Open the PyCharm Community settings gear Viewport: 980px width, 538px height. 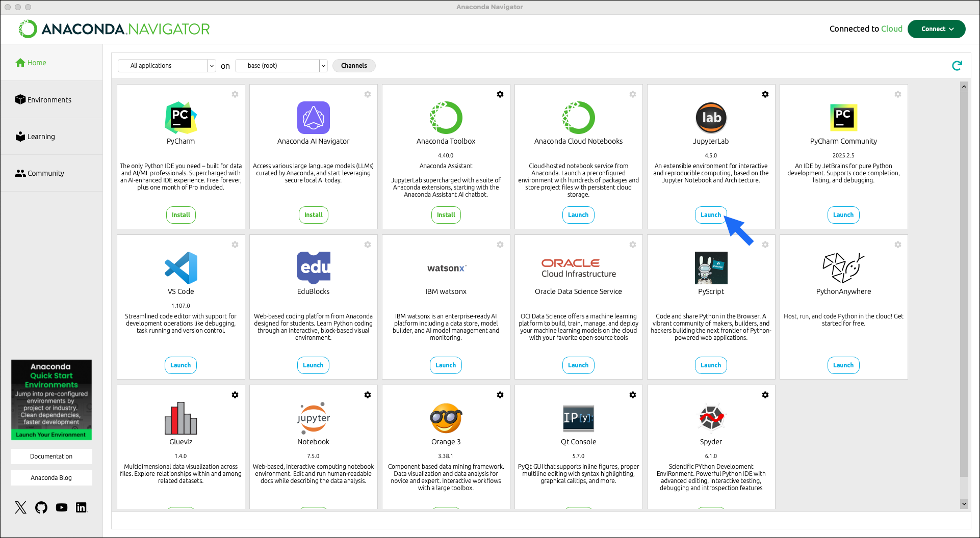898,94
